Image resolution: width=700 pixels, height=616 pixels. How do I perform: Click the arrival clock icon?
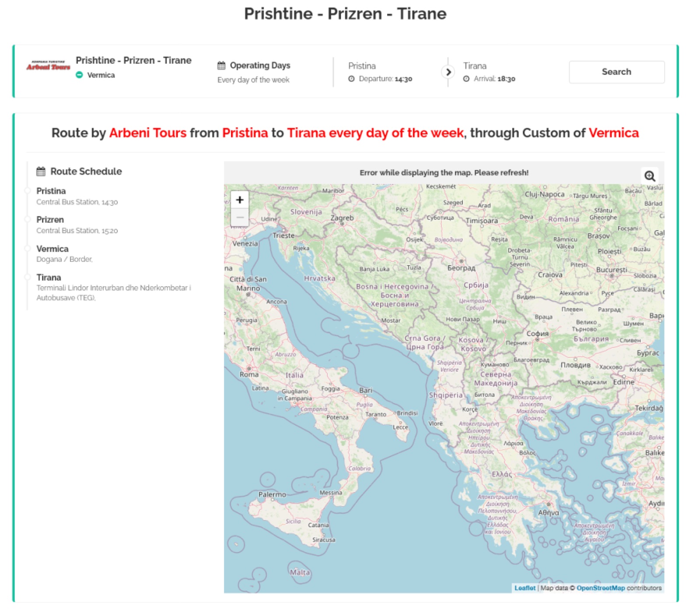tap(466, 79)
